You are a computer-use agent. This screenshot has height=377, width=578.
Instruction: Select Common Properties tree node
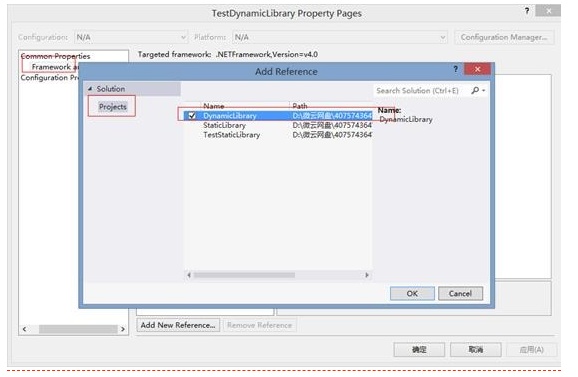point(55,56)
